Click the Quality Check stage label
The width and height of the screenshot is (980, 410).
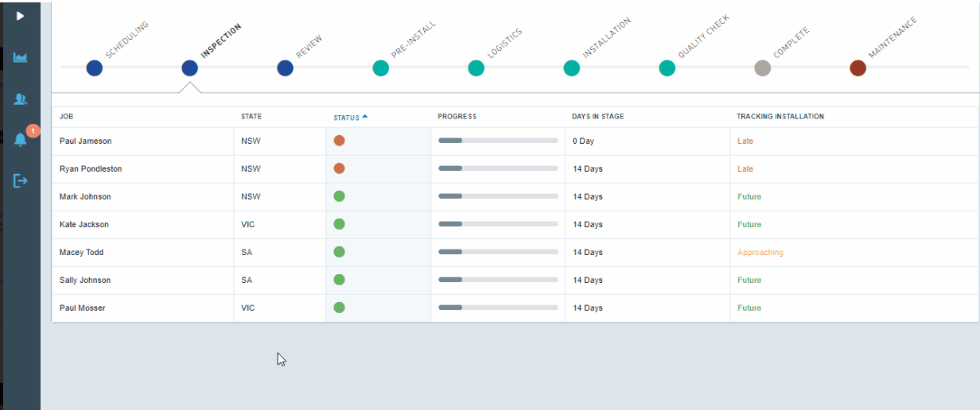tap(704, 37)
